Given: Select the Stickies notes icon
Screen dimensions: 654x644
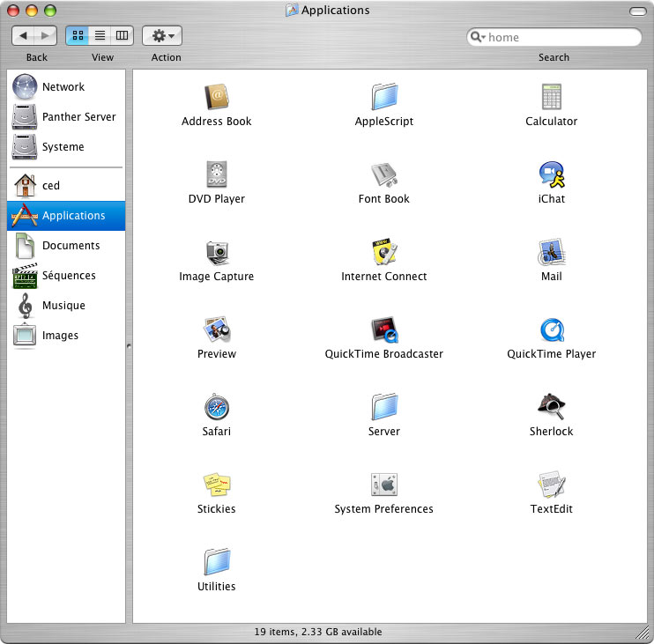Looking at the screenshot, I should tap(217, 485).
